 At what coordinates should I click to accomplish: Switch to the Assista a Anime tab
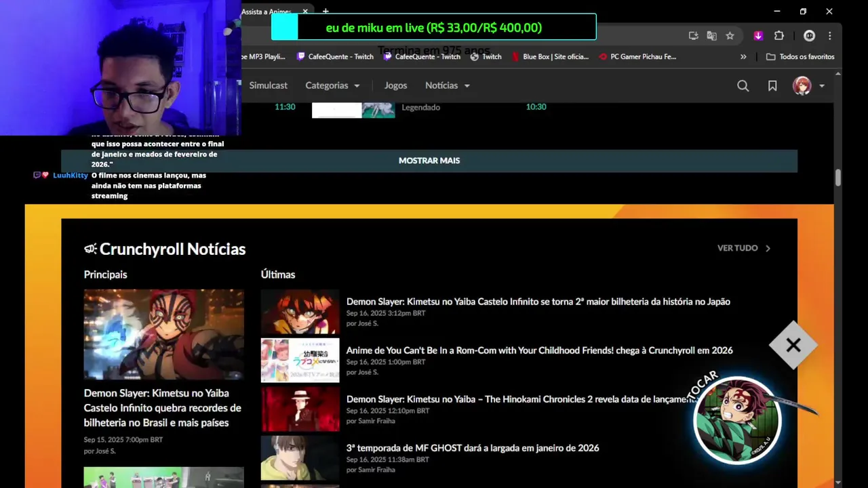(x=268, y=12)
